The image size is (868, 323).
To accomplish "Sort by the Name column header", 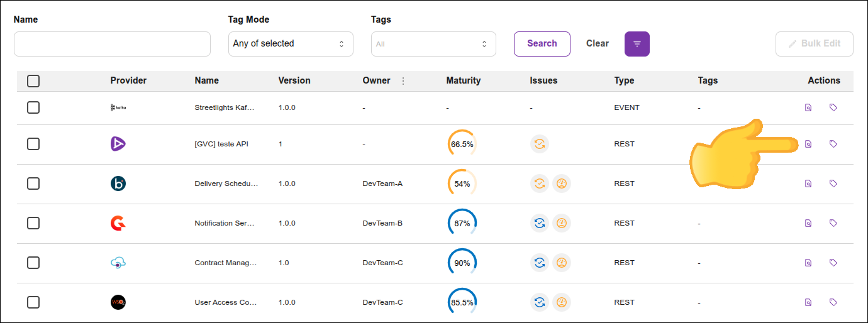I will pos(207,80).
